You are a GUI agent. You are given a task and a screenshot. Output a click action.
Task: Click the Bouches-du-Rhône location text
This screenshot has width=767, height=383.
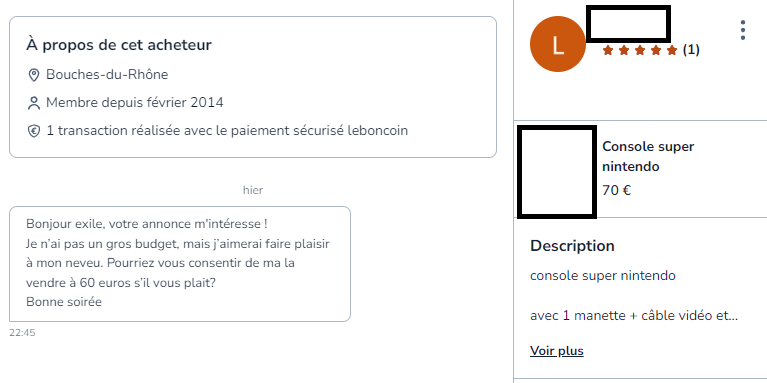107,75
